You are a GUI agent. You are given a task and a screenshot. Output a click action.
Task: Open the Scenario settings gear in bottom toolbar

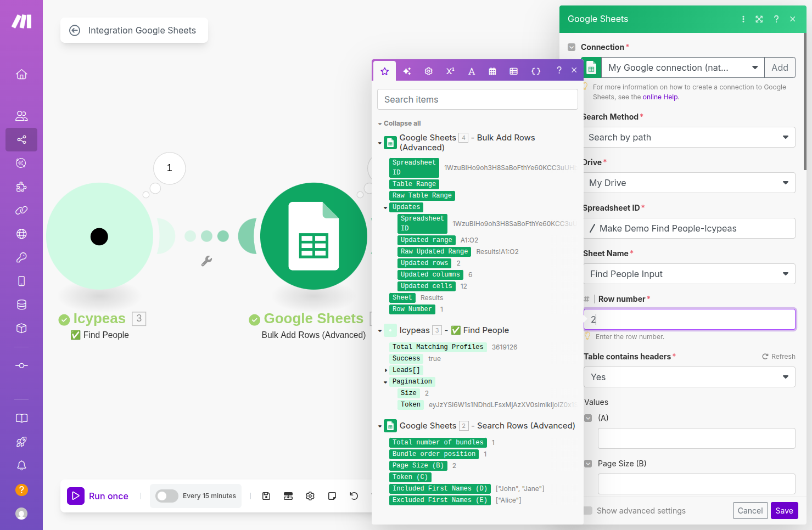coord(310,496)
